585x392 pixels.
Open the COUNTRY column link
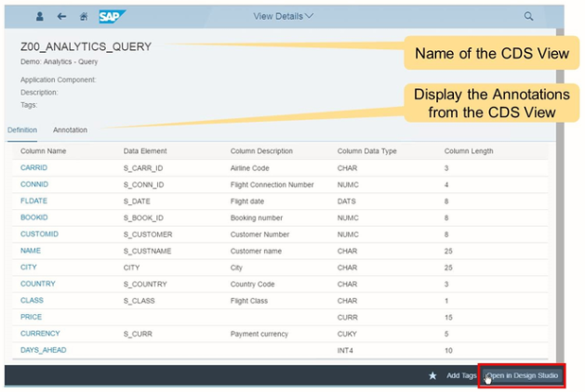(x=37, y=284)
